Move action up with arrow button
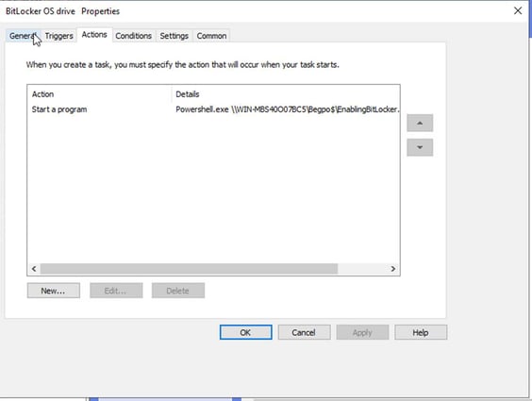This screenshot has width=532, height=401. (x=420, y=124)
